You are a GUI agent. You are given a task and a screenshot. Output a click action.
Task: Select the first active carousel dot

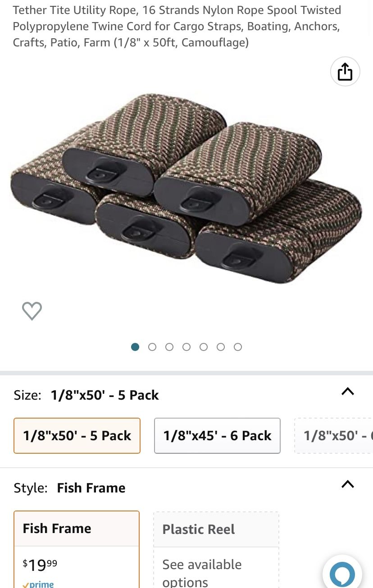click(x=135, y=347)
